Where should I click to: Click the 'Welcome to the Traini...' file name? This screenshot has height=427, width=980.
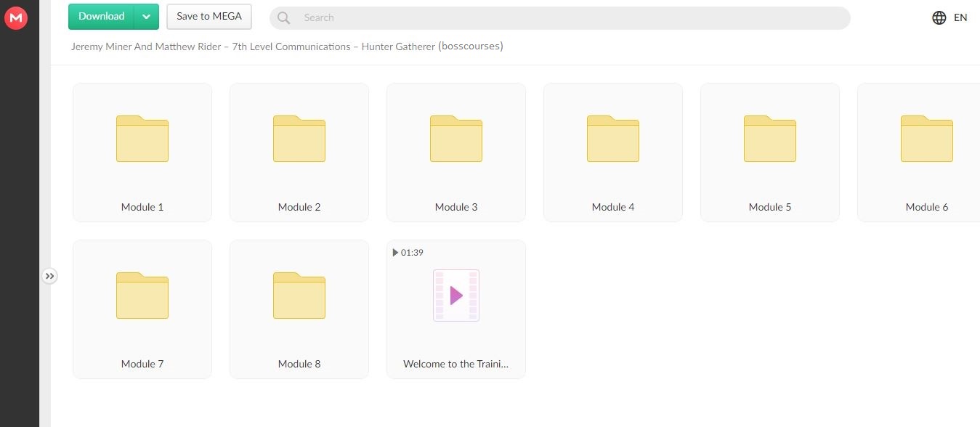point(456,364)
